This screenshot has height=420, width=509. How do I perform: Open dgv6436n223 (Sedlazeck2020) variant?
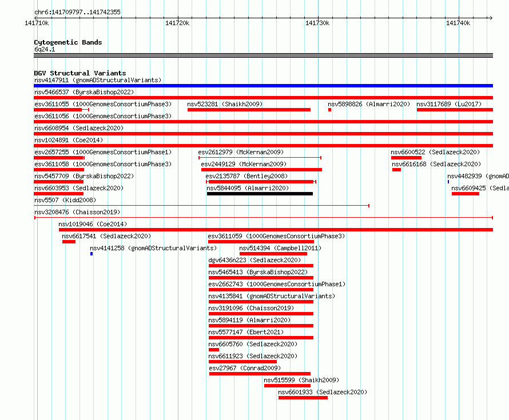pyautogui.click(x=254, y=260)
